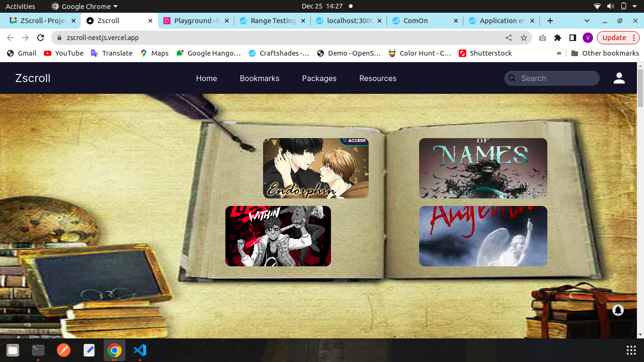The height and width of the screenshot is (362, 644).
Task: Open the Endorphin comic thumbnail
Action: tap(315, 168)
